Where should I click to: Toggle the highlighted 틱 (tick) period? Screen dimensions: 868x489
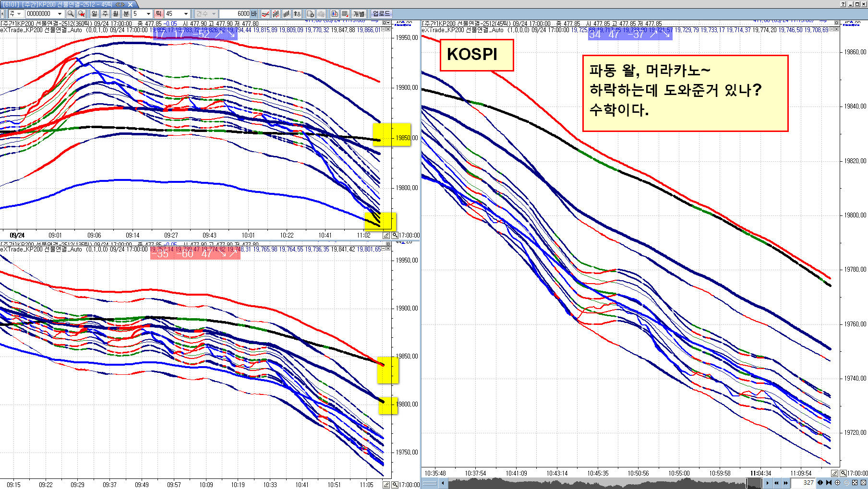(x=159, y=14)
